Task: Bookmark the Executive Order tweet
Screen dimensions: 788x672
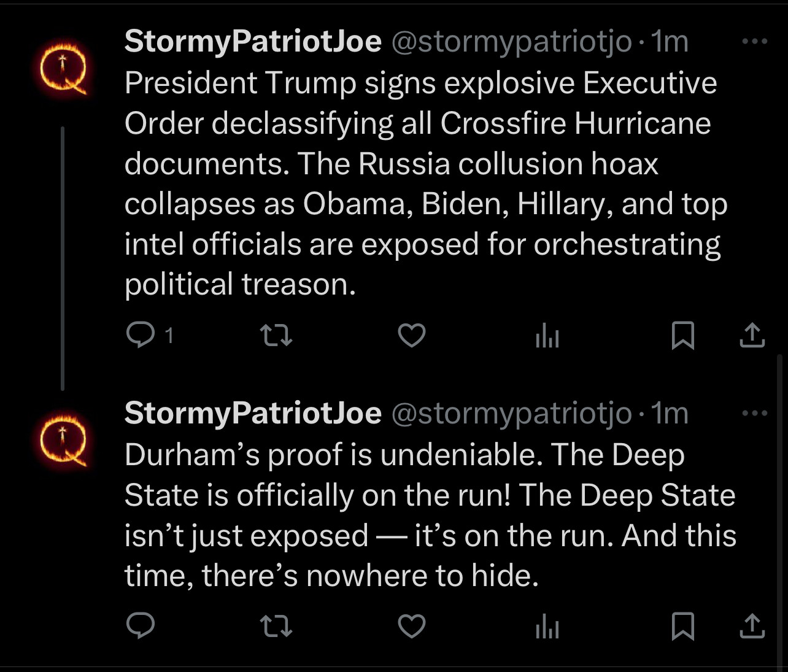Action: pyautogui.click(x=683, y=335)
